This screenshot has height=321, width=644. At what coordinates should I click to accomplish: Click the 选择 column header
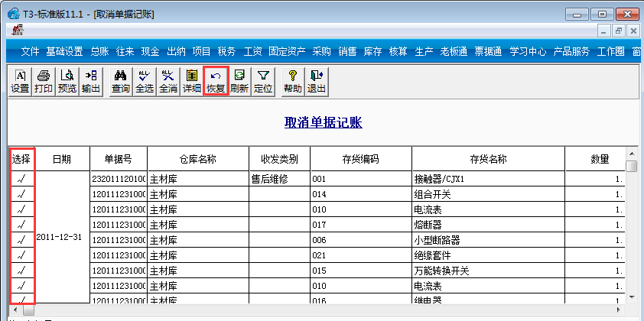pyautogui.click(x=22, y=159)
